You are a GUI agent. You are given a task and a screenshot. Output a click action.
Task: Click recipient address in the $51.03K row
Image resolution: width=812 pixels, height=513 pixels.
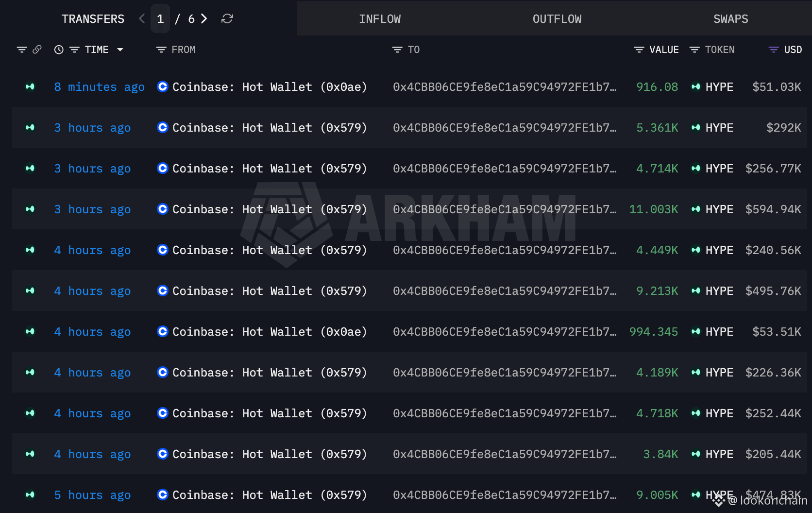coord(505,87)
